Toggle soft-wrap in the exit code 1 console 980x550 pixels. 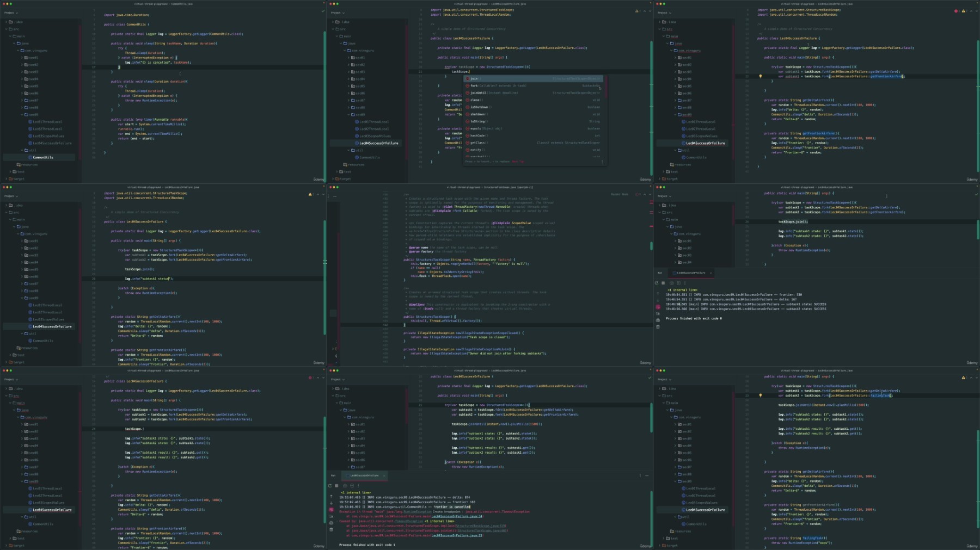tap(331, 510)
